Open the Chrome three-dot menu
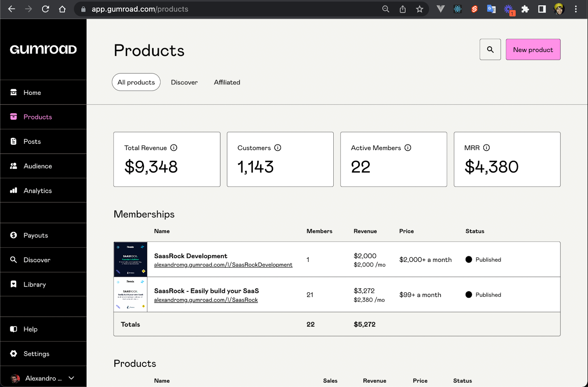 point(576,9)
